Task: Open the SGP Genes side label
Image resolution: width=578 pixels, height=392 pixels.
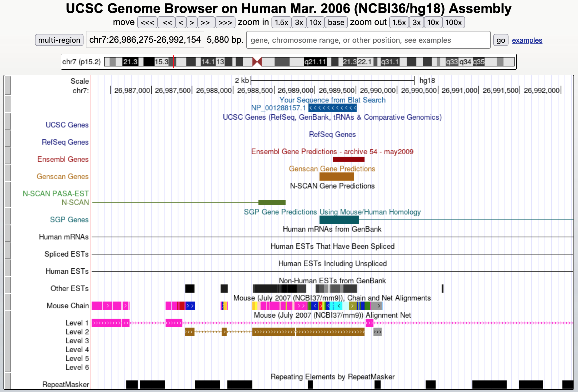Action: [x=69, y=220]
